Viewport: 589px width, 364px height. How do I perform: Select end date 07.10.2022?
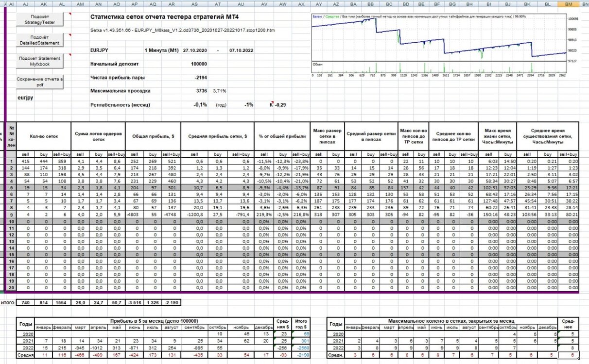pos(241,50)
